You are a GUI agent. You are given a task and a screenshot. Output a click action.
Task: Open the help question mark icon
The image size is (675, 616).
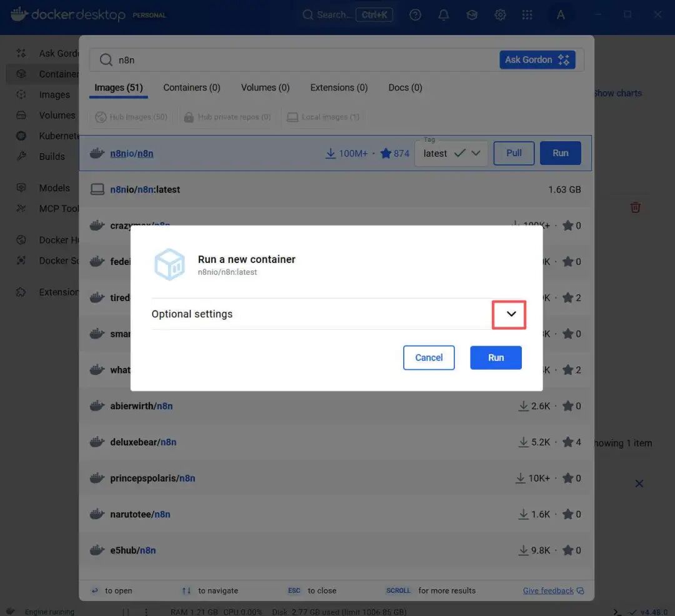tap(415, 15)
